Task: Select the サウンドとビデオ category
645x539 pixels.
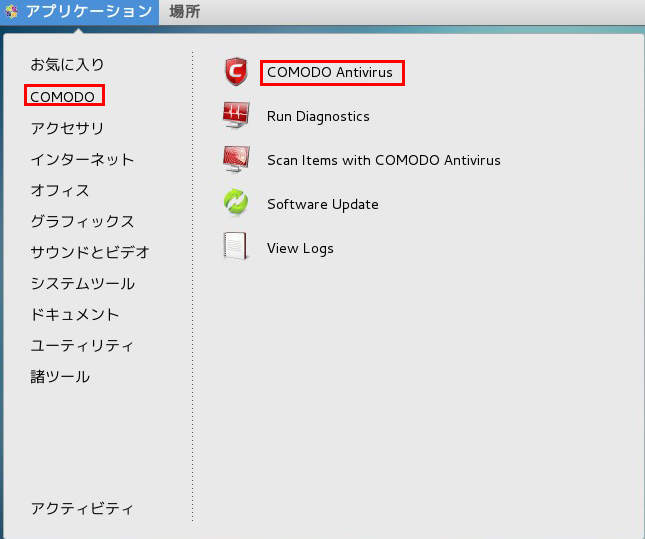Action: coord(90,252)
